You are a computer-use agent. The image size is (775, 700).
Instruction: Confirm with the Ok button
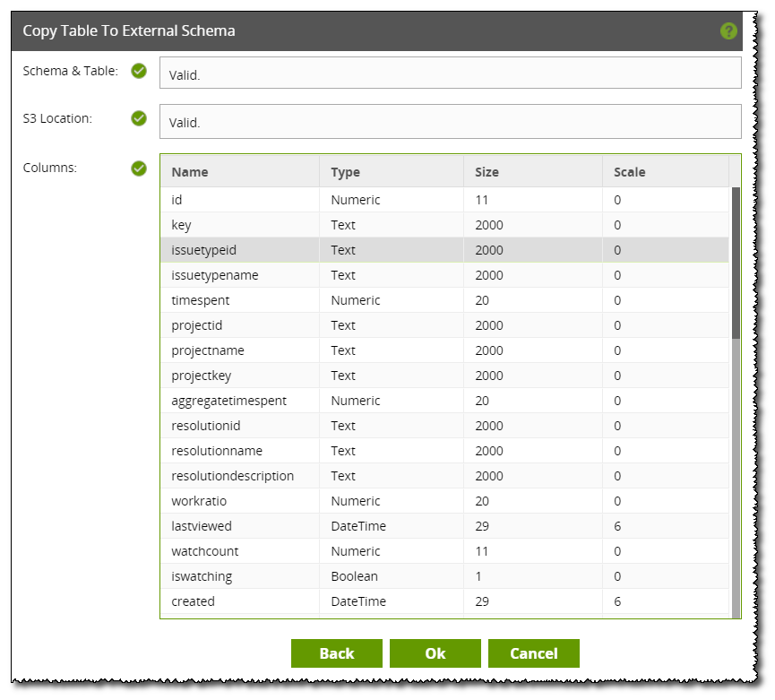(x=435, y=653)
